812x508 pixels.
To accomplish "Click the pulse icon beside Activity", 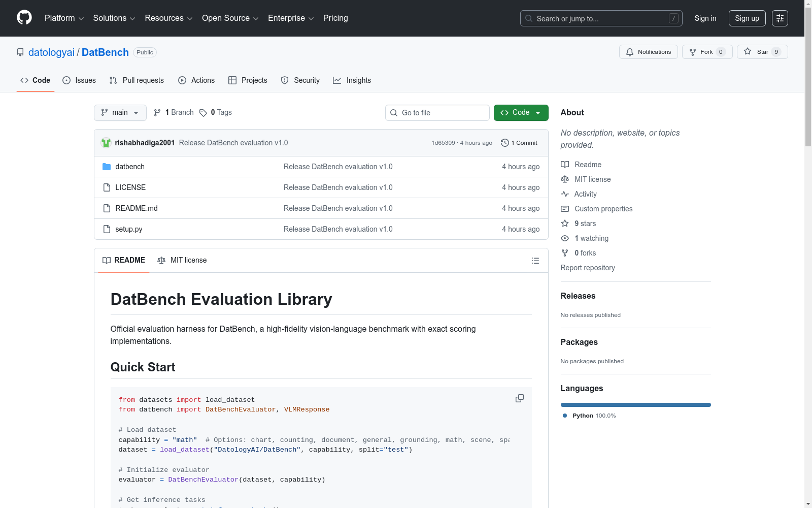I will (565, 194).
